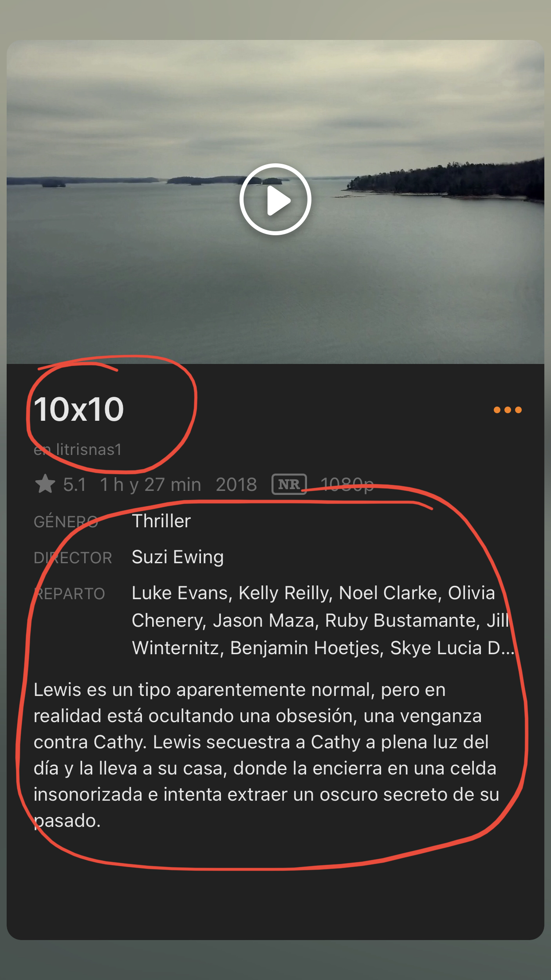551x980 pixels.
Task: Tap the 1080p resolution label
Action: [x=347, y=484]
